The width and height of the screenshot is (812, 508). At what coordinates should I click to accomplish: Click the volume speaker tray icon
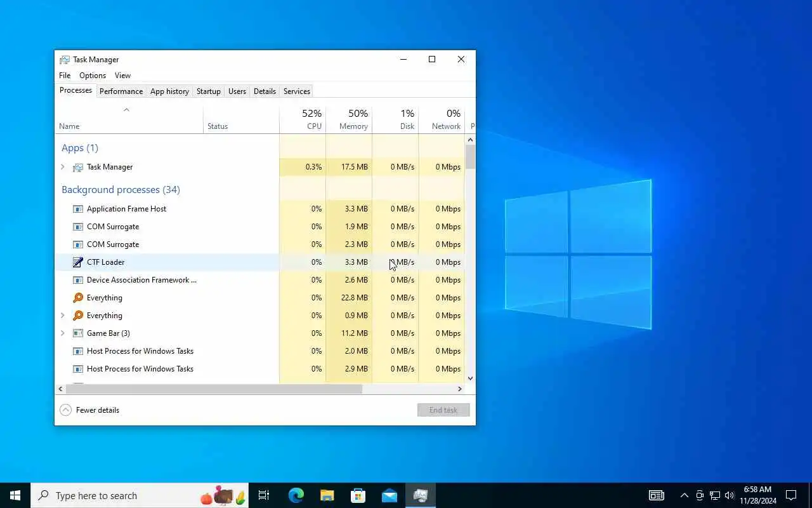click(x=730, y=495)
